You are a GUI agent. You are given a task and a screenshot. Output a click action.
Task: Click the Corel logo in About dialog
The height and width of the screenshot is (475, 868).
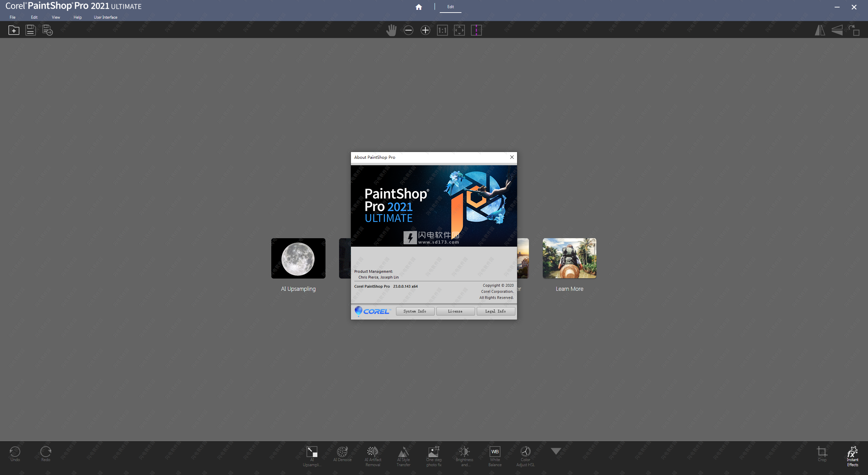pos(373,311)
